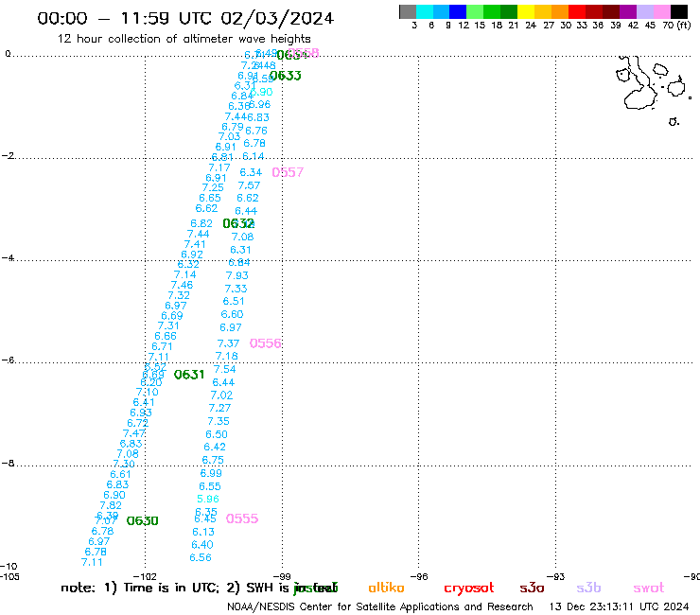Click the wave height value 6.75
The height and width of the screenshot is (615, 700).
[x=213, y=460]
